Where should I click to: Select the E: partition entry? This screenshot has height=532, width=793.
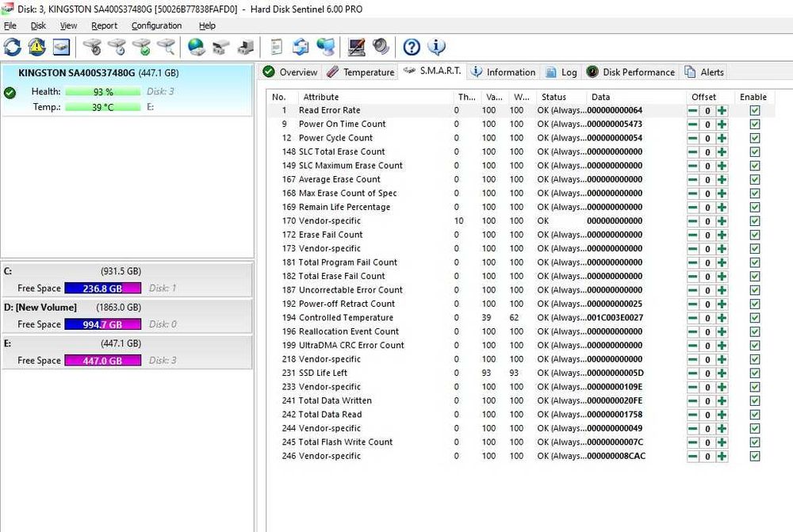(127, 352)
